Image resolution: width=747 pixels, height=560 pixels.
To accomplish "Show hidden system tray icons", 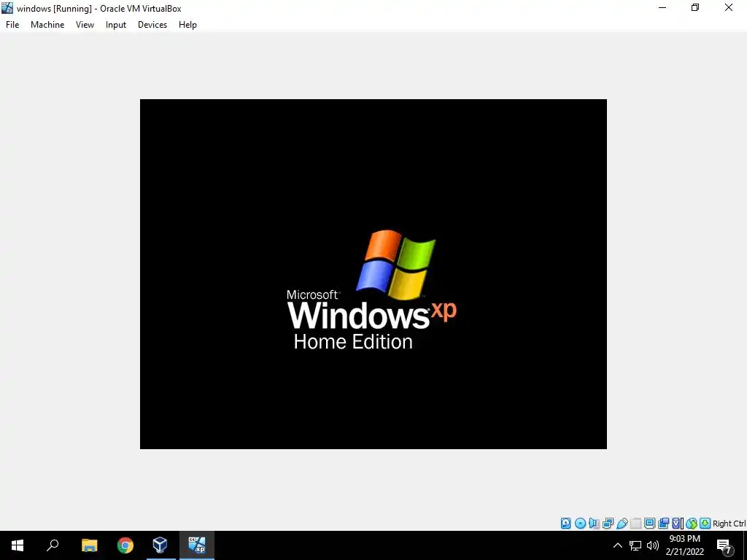I will coord(617,545).
